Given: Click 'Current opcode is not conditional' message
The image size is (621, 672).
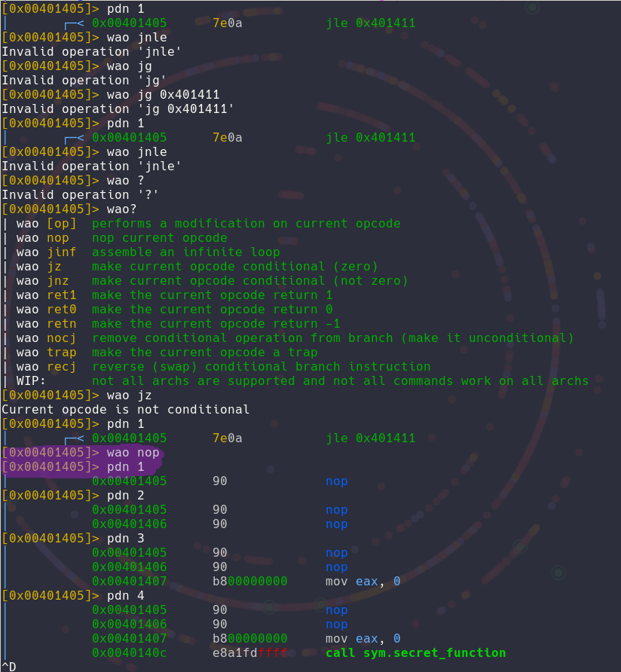Looking at the screenshot, I should [125, 410].
